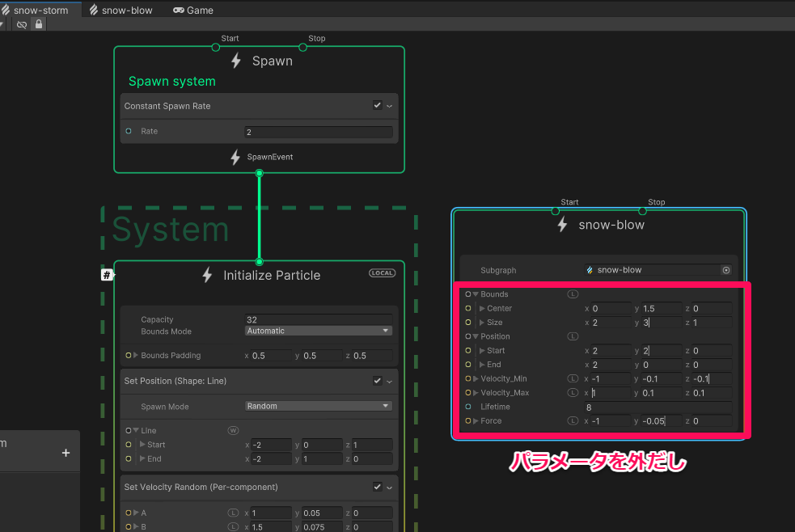Disable the Set Velocity Random block
This screenshot has height=532, width=795.
click(x=377, y=486)
